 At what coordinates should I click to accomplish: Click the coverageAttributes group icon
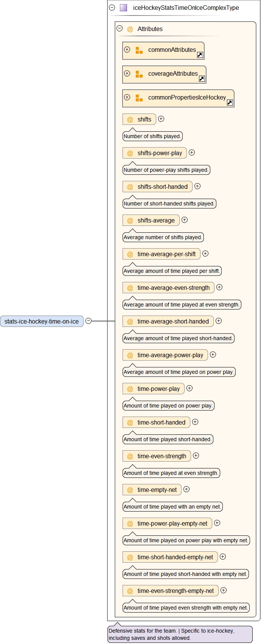(139, 74)
